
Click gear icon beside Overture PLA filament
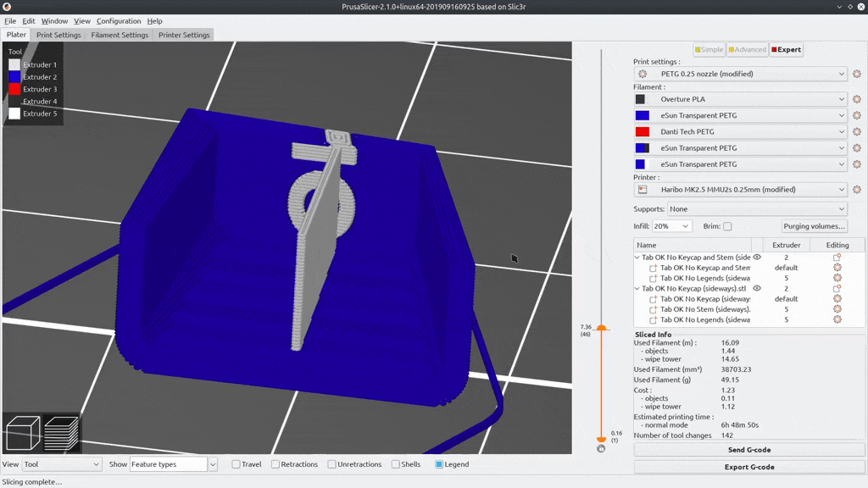[857, 99]
